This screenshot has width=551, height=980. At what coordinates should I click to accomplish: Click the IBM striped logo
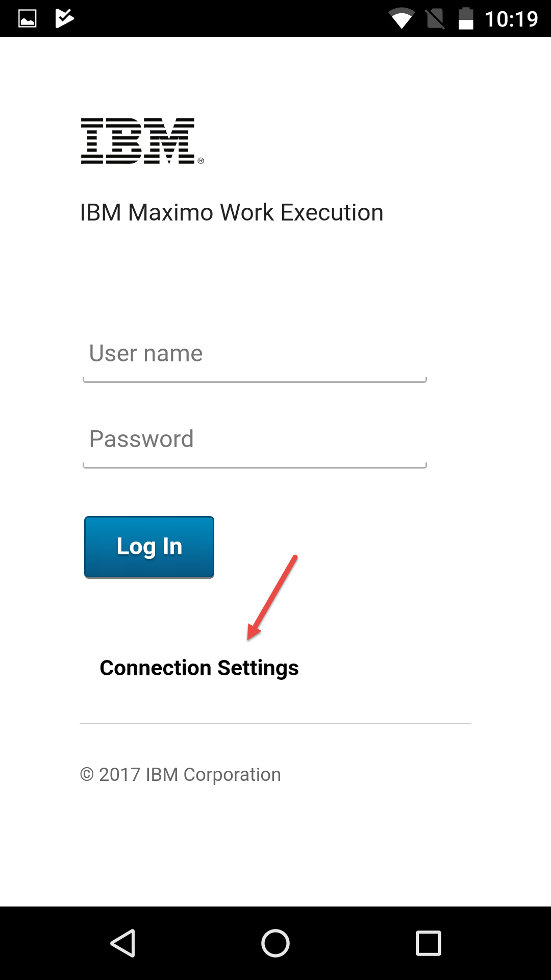coord(138,141)
